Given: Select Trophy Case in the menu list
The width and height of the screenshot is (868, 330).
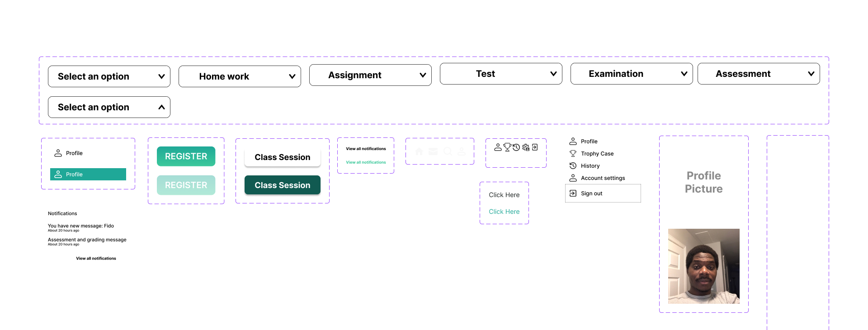Looking at the screenshot, I should [597, 154].
